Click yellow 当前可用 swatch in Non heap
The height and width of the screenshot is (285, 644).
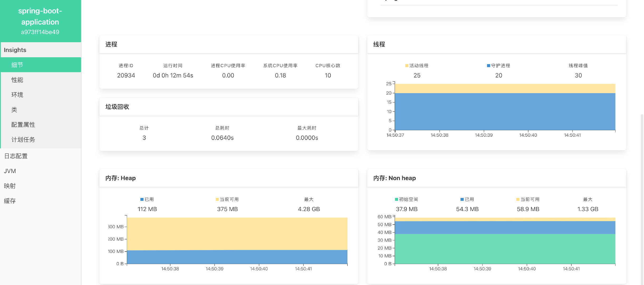518,199
